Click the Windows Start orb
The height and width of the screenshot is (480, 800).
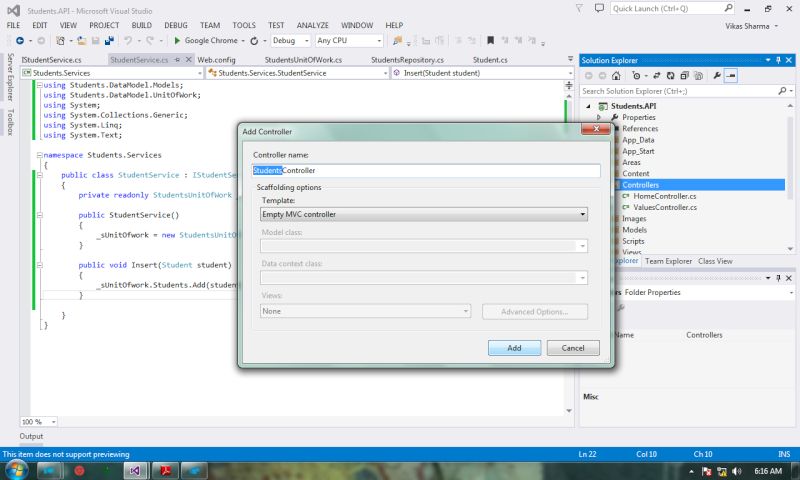pos(16,470)
